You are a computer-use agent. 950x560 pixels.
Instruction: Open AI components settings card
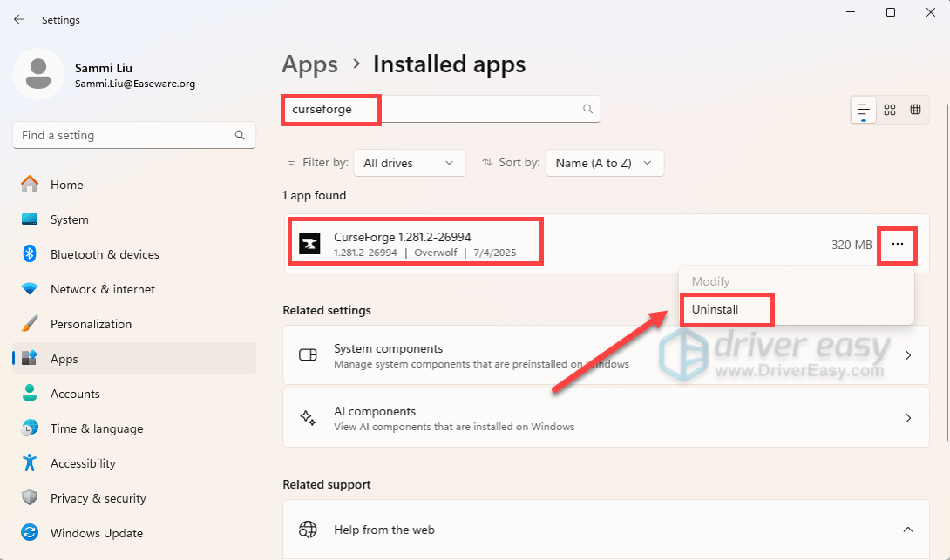(606, 418)
